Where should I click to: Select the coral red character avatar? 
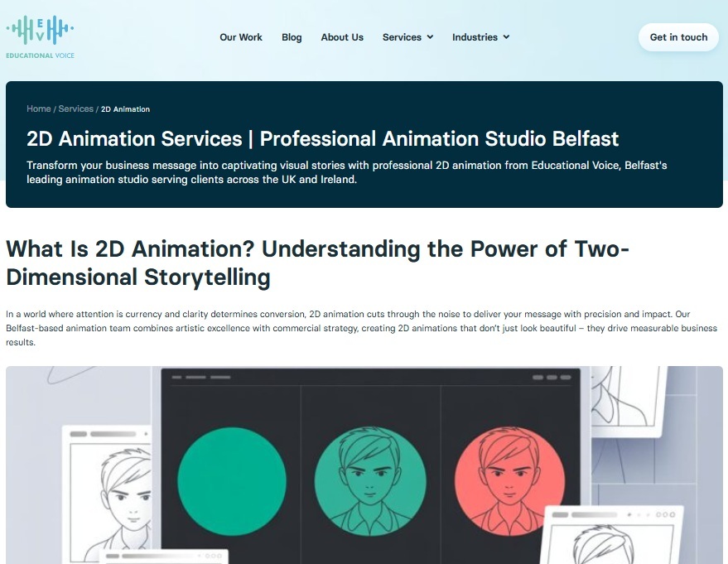508,480
